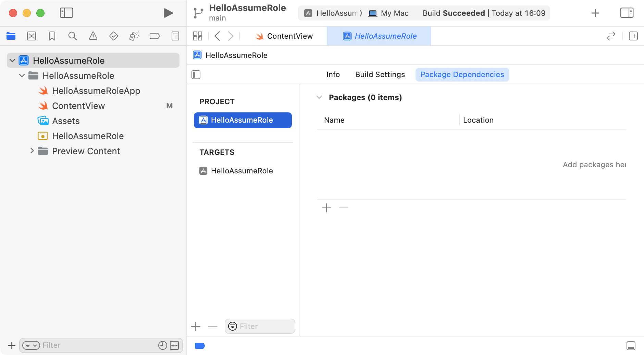Focus the targets Filter field
644x355 pixels.
(260, 327)
